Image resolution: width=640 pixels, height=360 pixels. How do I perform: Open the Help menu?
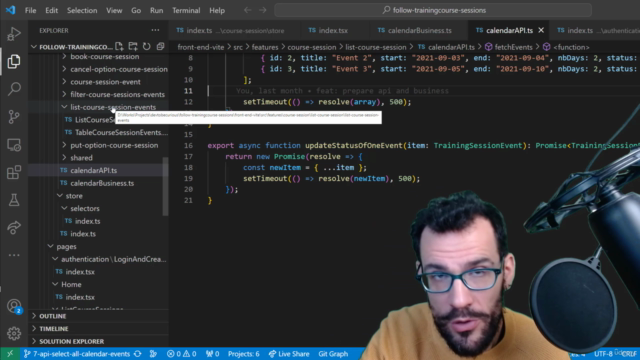(x=217, y=10)
